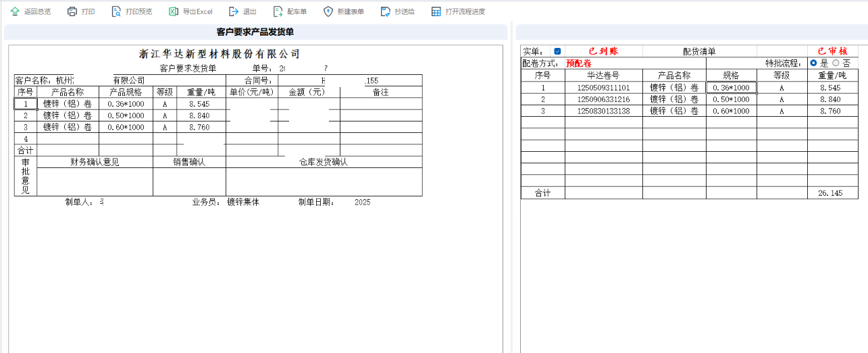Click the 0.36*1000 cell in 配货清单
Image resolution: width=868 pixels, height=353 pixels.
pos(731,88)
